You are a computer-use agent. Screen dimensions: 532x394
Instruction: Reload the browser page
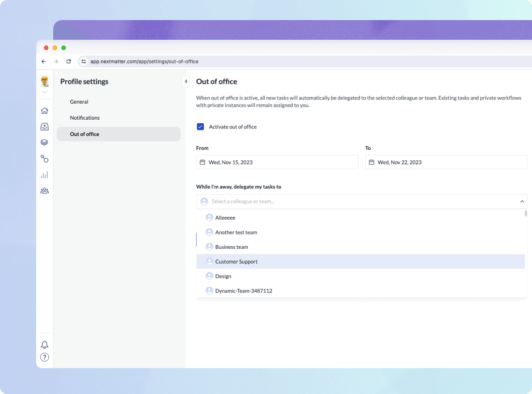tap(68, 61)
